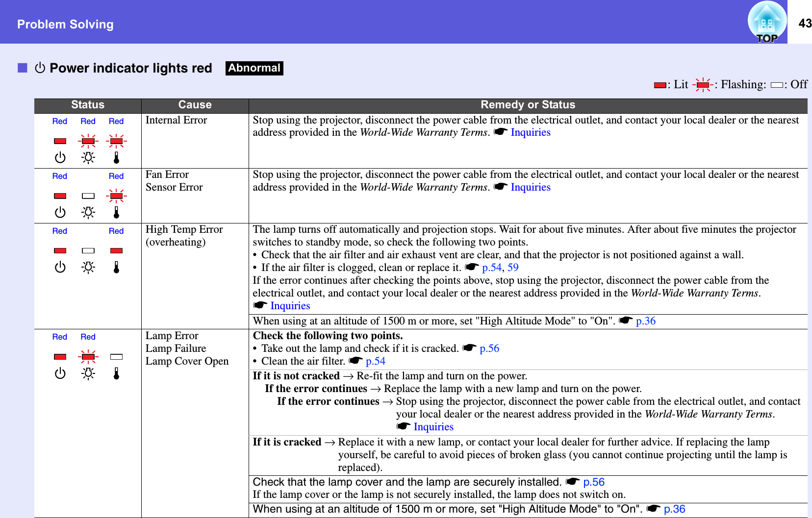Open Inquiries link in High Temp Error row
Image resolution: width=812 pixels, height=518 pixels.
pos(290,306)
